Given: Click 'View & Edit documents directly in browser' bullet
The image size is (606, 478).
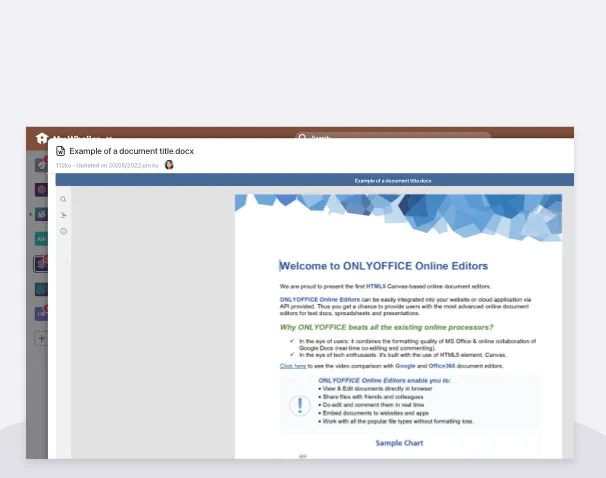Looking at the screenshot, I should click(x=377, y=389).
